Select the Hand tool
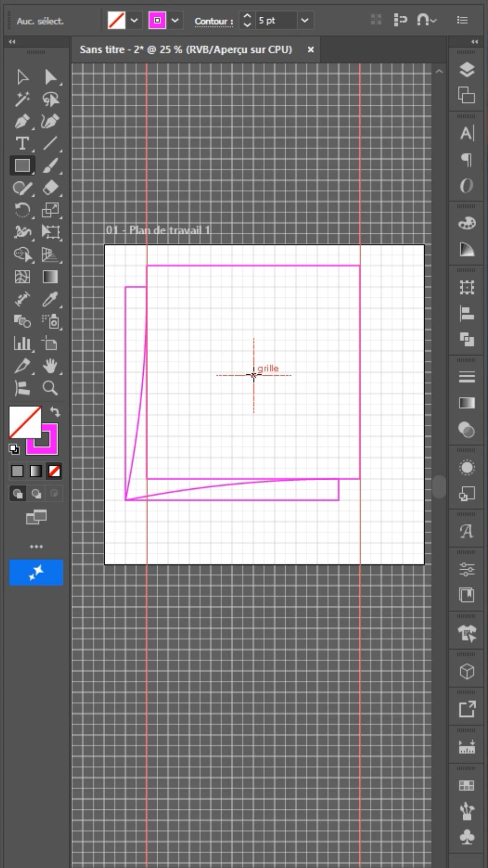Viewport: 488px width, 868px height. point(51,366)
